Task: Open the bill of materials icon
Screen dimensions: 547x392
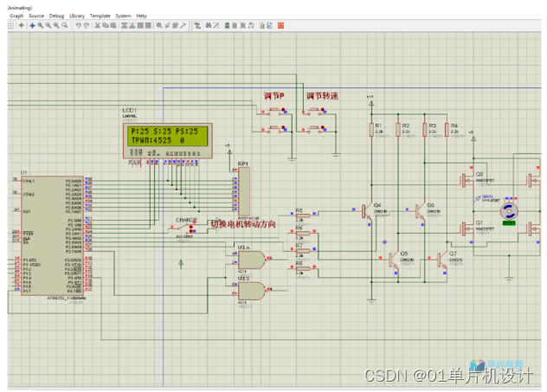Action: (x=261, y=25)
